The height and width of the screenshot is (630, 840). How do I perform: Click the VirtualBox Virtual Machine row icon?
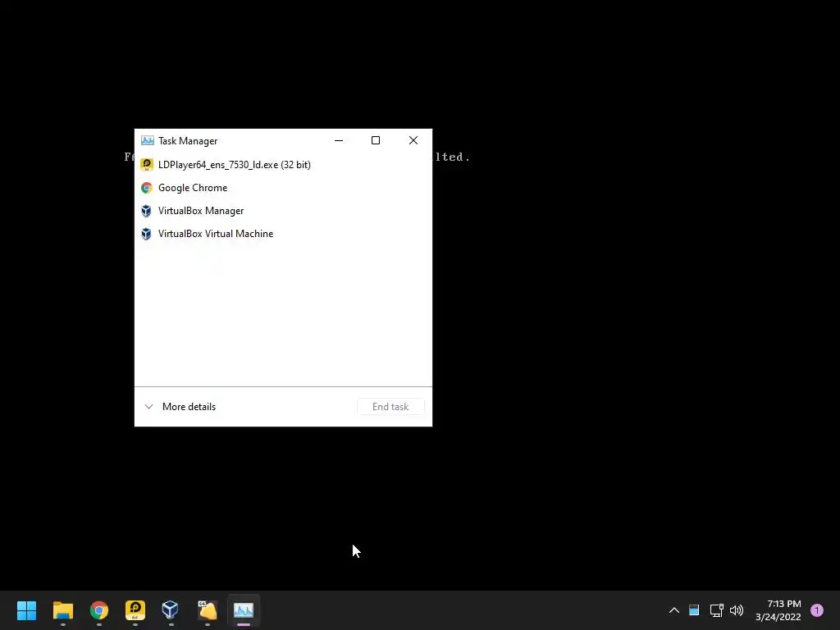coord(146,234)
